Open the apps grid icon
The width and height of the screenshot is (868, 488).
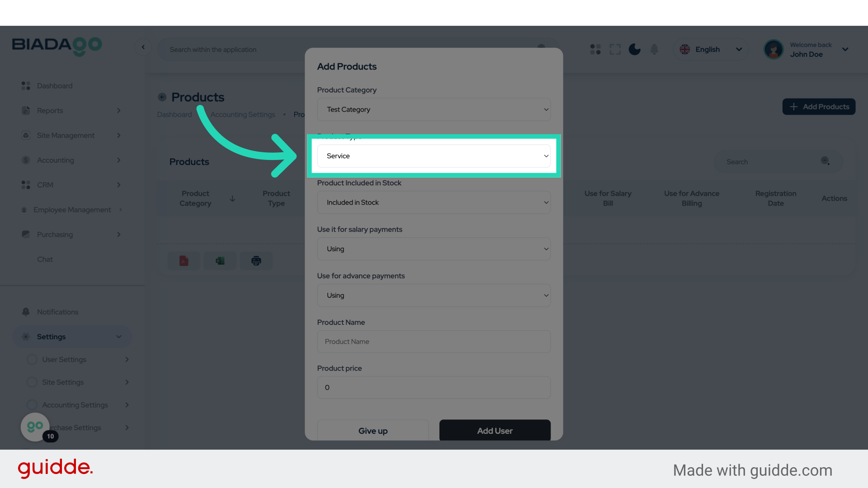pyautogui.click(x=595, y=49)
